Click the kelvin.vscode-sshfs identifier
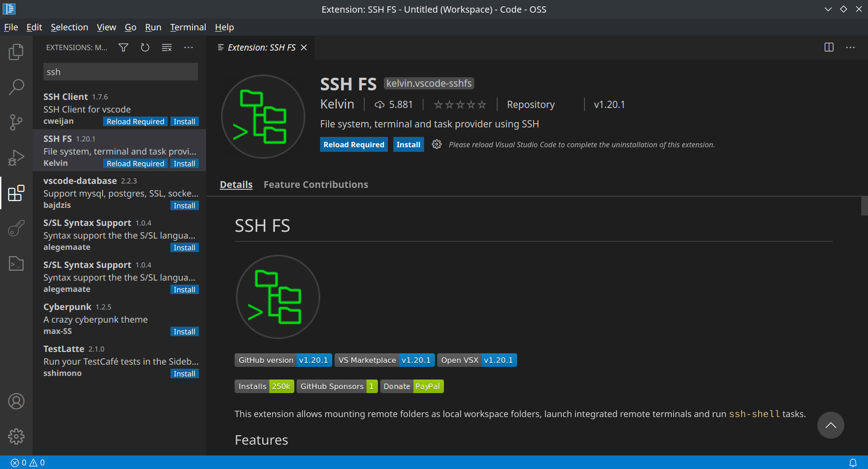868x469 pixels. pos(429,84)
